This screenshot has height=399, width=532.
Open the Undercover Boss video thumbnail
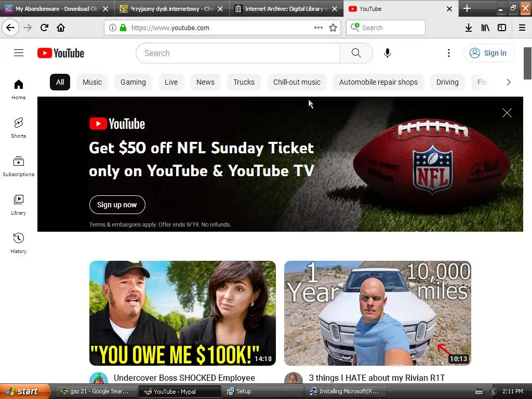182,313
